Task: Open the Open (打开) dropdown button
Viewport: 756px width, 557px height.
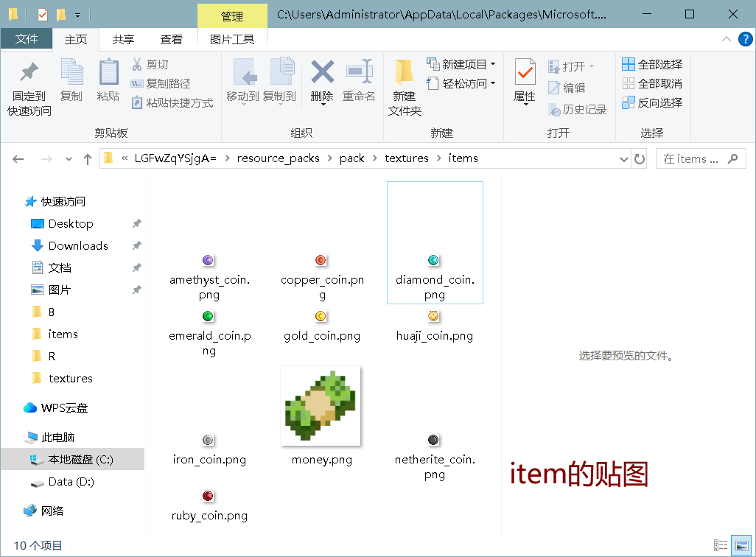Action: point(571,66)
